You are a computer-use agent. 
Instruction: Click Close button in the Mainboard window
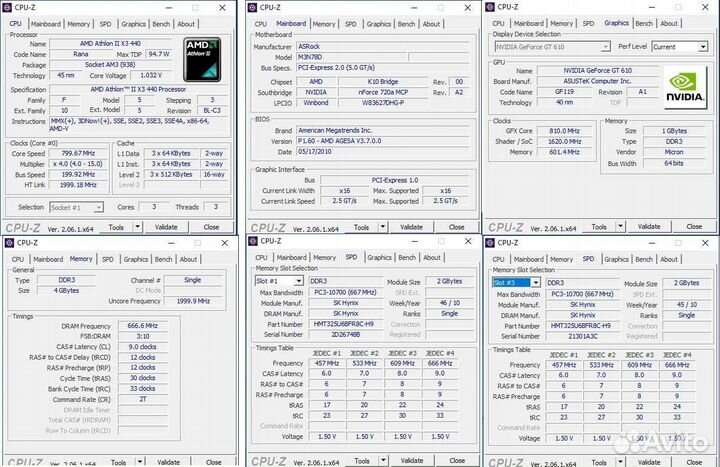456,227
